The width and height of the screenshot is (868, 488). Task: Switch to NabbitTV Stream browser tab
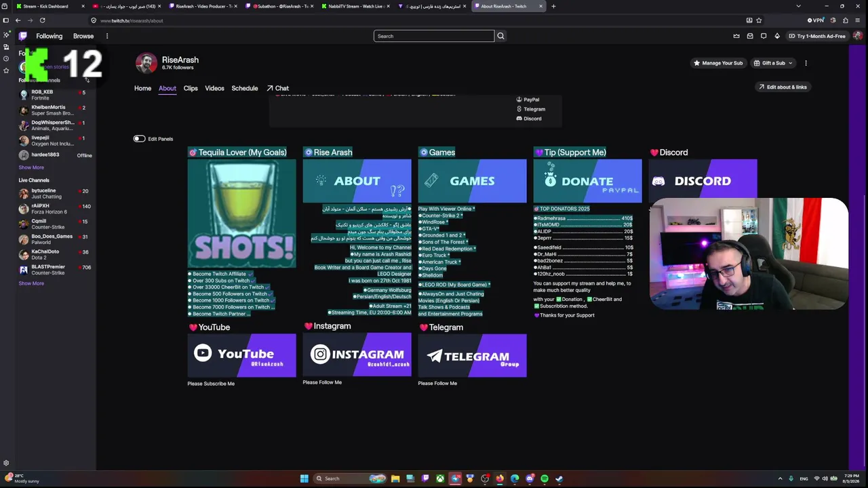click(356, 6)
